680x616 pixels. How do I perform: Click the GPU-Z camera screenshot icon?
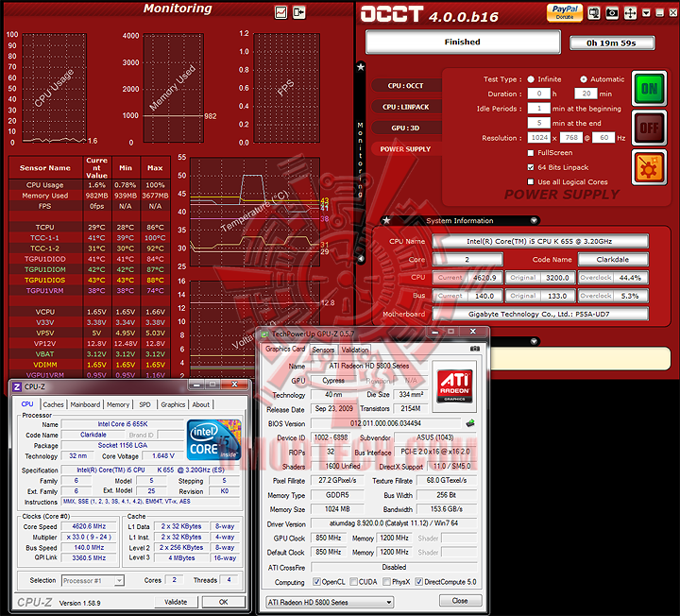coord(475,349)
